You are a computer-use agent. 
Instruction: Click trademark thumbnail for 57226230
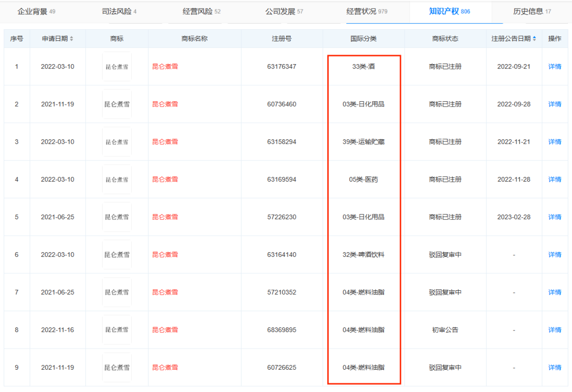click(x=117, y=217)
